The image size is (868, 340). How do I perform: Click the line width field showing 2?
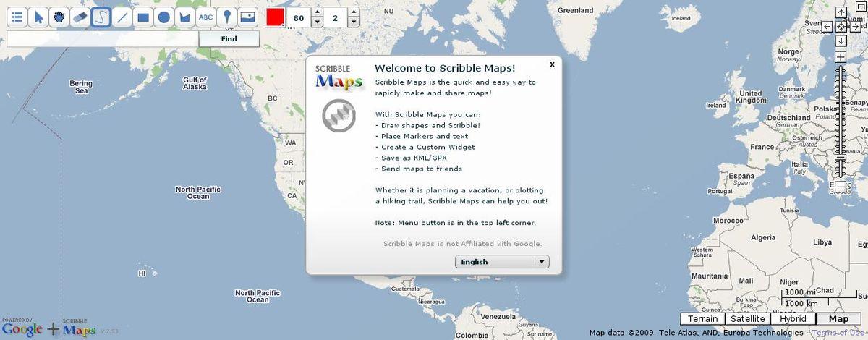(x=336, y=17)
